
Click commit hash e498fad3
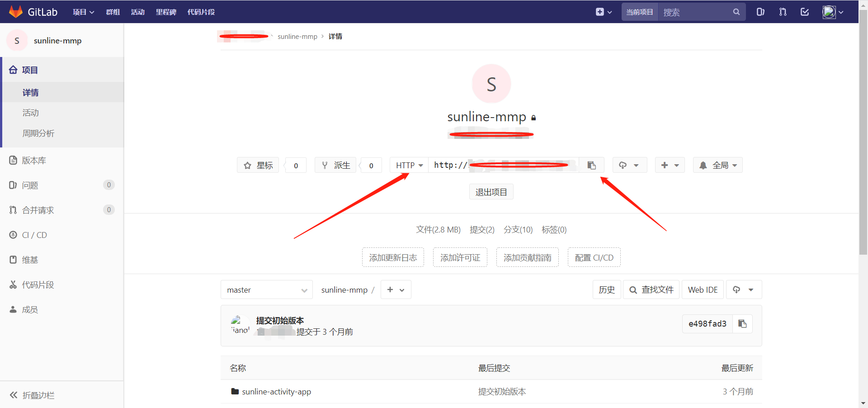[x=708, y=324]
